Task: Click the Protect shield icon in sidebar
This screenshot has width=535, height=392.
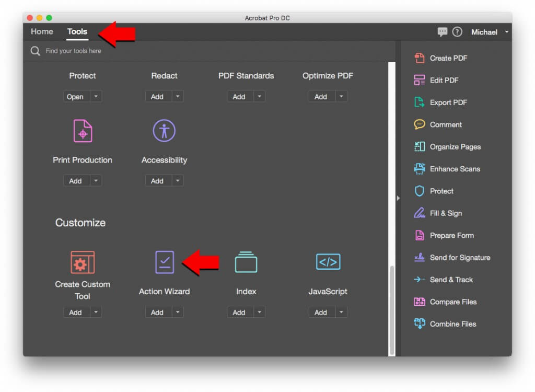Action: click(420, 191)
